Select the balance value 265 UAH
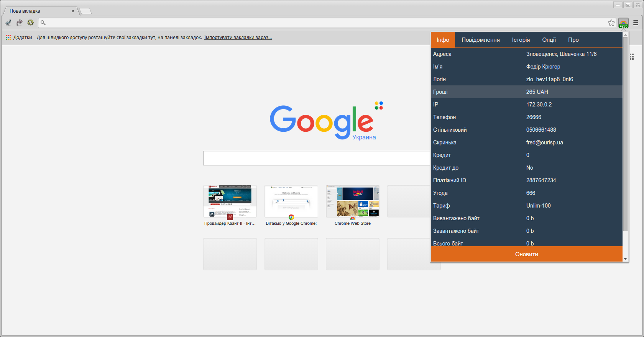The height and width of the screenshot is (337, 644). 537,92
